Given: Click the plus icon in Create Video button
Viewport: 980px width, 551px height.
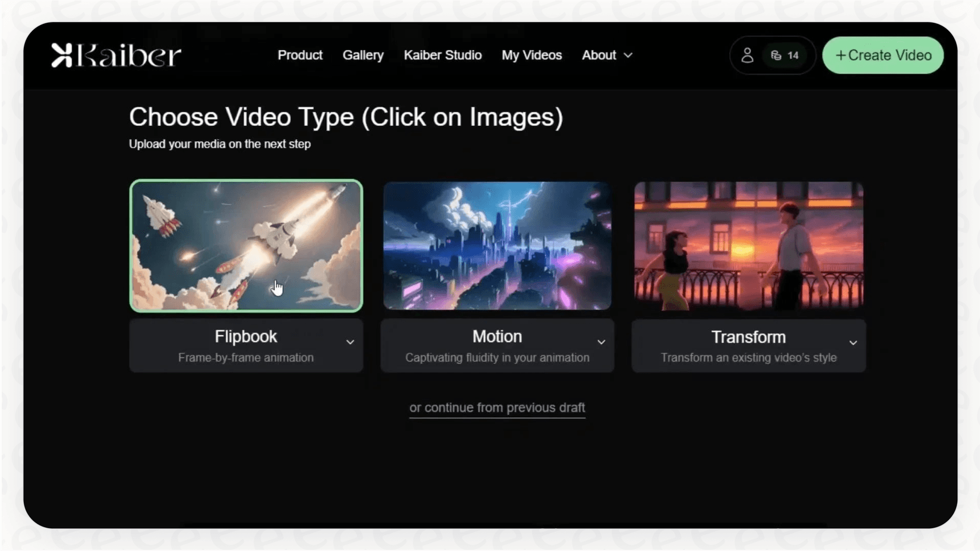Looking at the screenshot, I should (x=840, y=55).
